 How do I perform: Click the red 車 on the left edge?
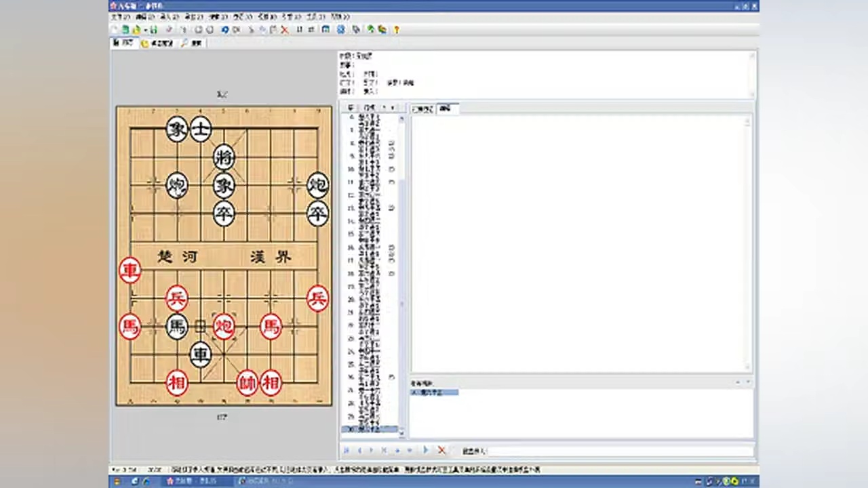[x=130, y=270]
